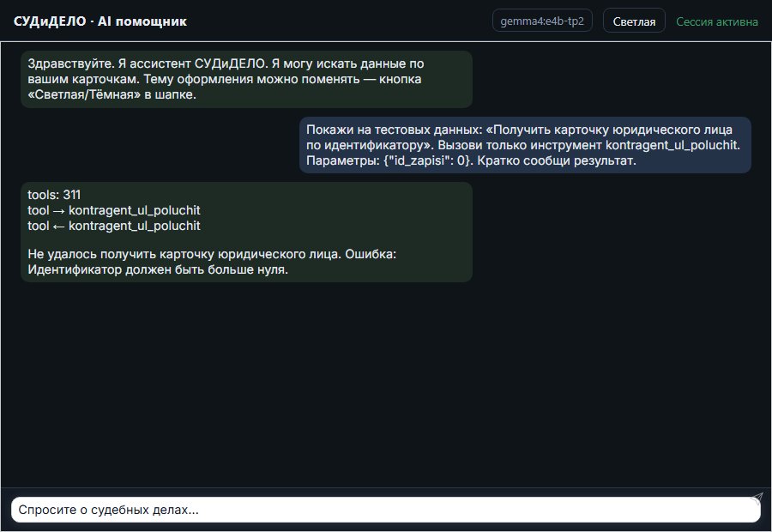Viewport: 772px width, 532px height.
Task: Check the Сессия активна status indicator
Action: point(716,21)
